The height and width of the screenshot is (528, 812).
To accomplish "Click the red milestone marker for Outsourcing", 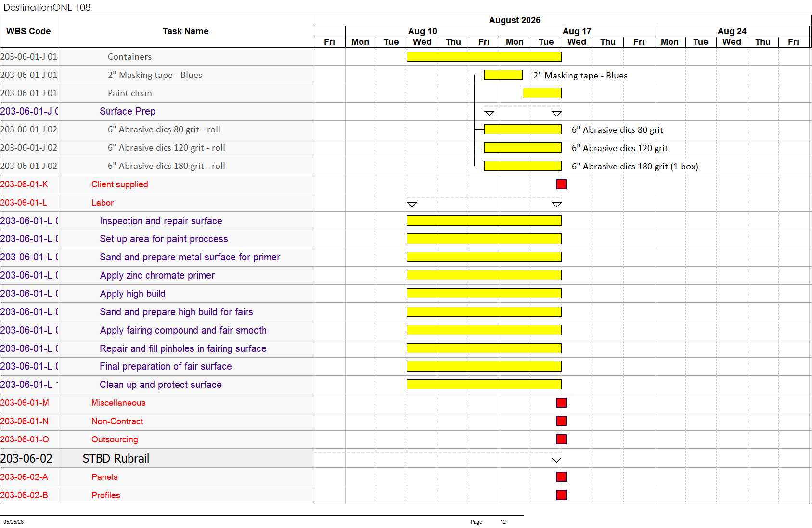I will tap(561, 439).
